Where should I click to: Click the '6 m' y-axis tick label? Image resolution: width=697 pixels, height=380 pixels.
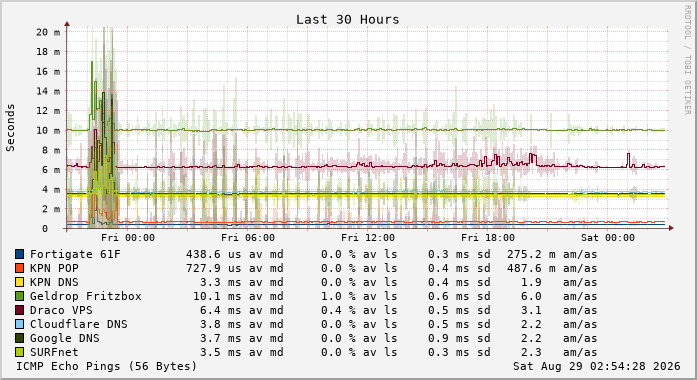[51, 170]
